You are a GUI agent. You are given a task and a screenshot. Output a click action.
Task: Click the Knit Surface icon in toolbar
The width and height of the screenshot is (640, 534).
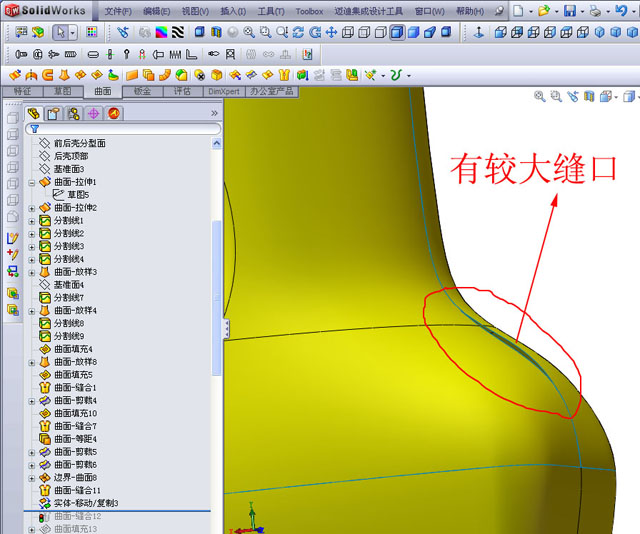click(284, 75)
